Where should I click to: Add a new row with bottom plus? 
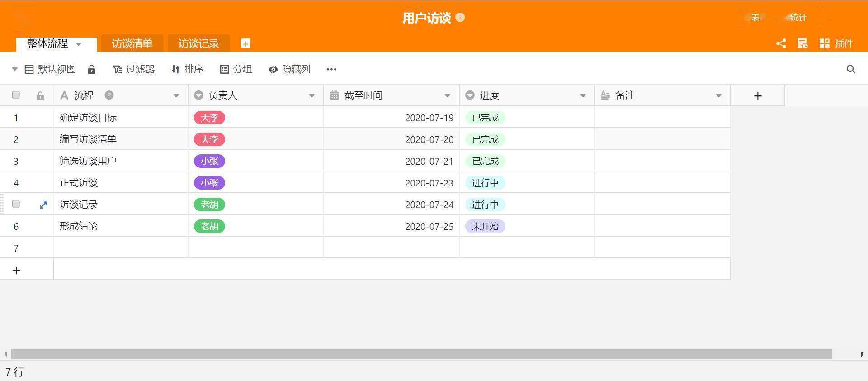coord(16,271)
